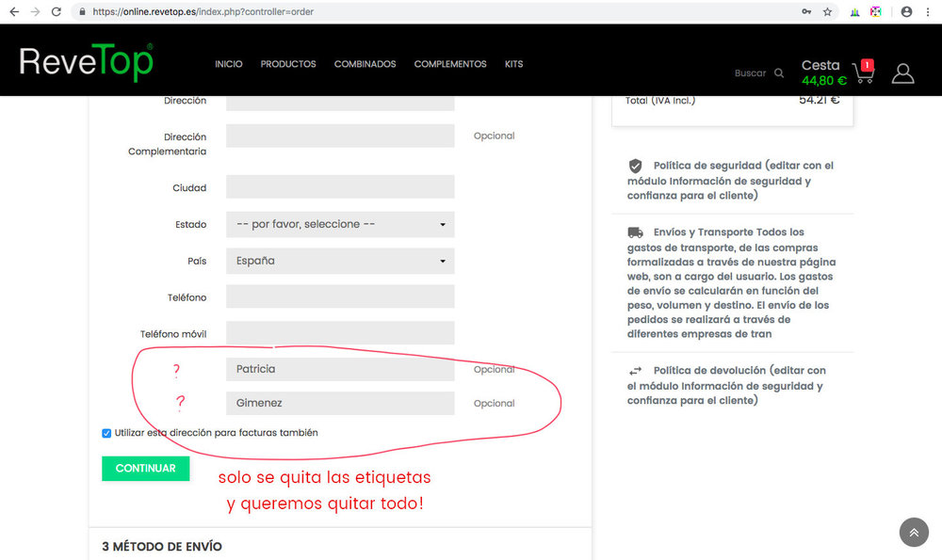Click the security policy shield icon
Screen dimensions: 942x560
point(635,166)
